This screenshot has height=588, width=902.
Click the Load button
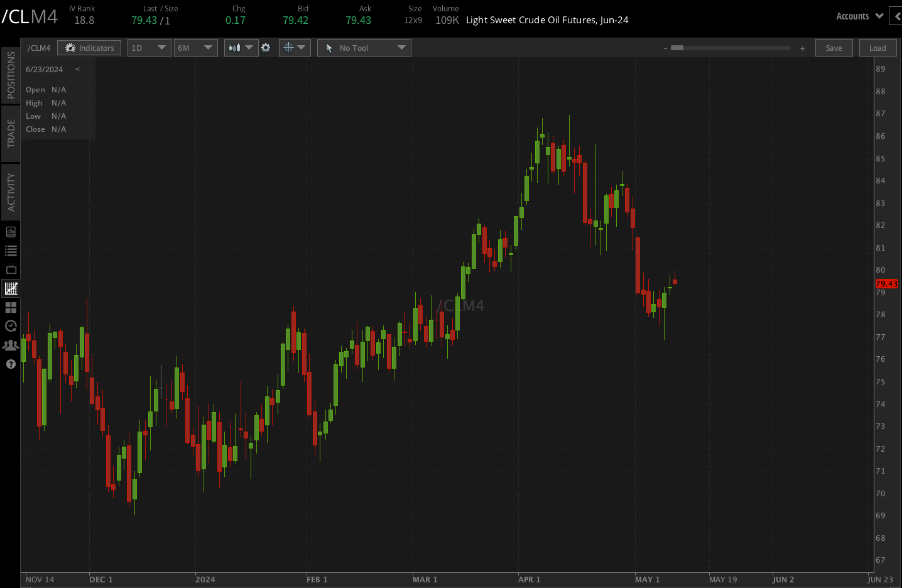(x=878, y=47)
